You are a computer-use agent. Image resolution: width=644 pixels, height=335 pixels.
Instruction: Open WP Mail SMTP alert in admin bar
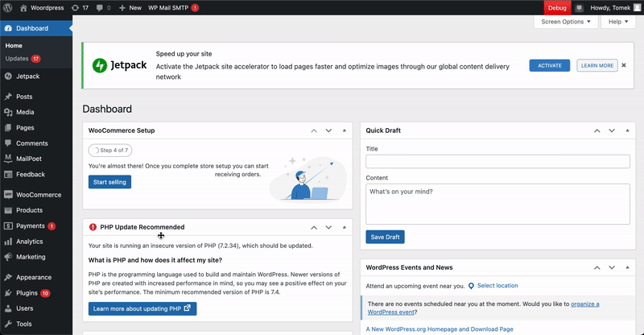(x=173, y=8)
